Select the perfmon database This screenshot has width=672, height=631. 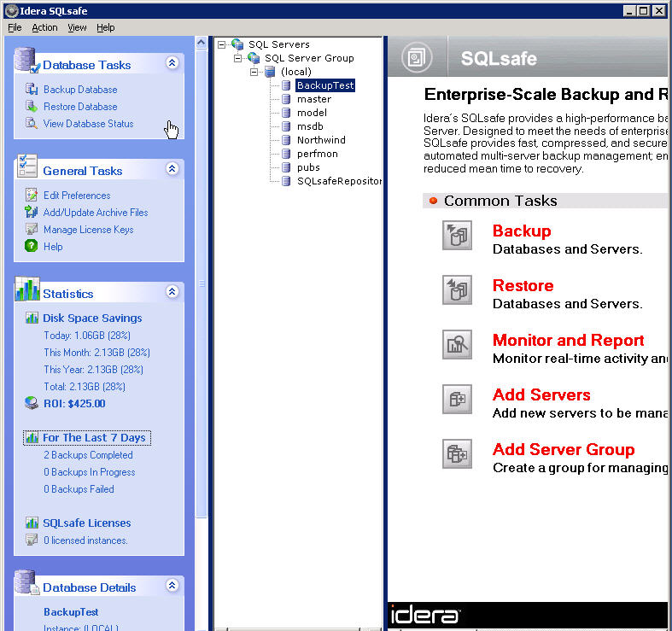point(318,154)
